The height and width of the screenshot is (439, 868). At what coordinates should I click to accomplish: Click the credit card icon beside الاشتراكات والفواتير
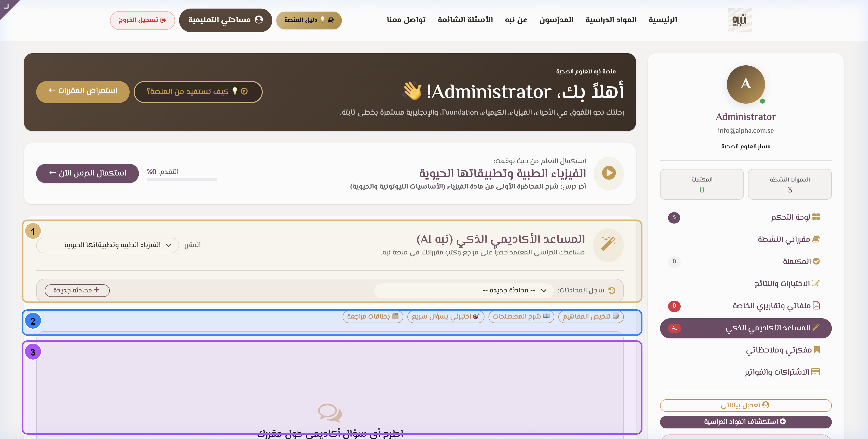(x=816, y=372)
